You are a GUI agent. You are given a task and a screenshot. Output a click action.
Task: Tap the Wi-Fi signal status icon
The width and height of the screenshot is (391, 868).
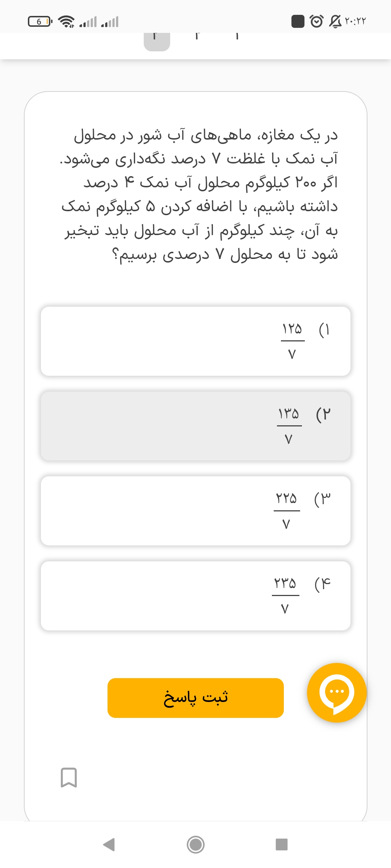point(67,22)
